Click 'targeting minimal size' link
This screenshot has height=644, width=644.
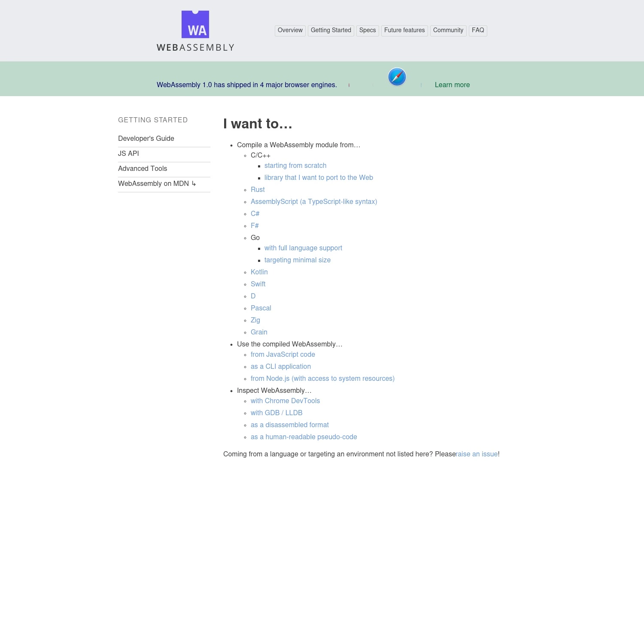click(x=298, y=260)
